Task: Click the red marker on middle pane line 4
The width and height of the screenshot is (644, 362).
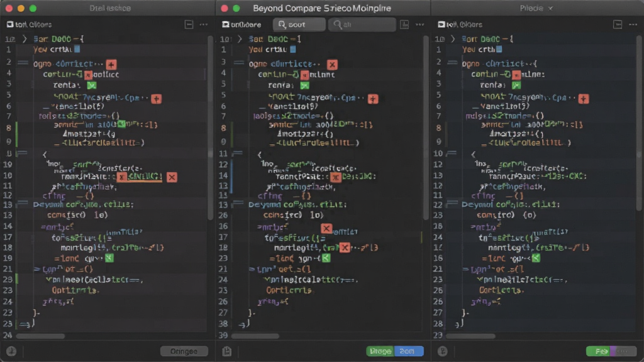Action: coord(304,75)
